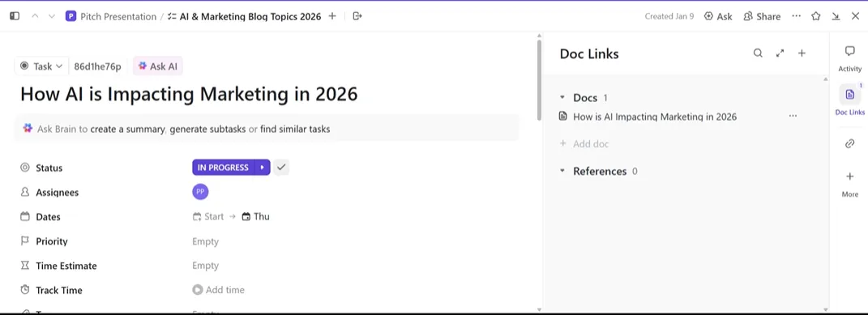Image resolution: width=868 pixels, height=315 pixels.
Task: Collapse the References section
Action: 562,172
